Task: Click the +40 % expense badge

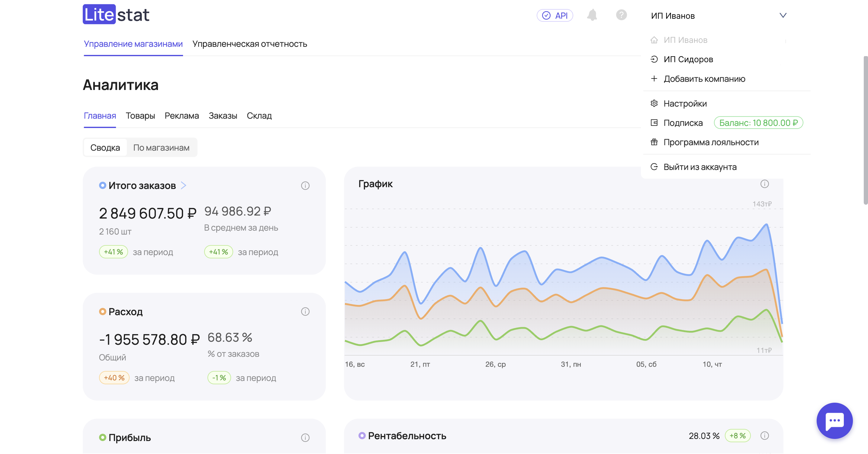Action: pos(114,378)
